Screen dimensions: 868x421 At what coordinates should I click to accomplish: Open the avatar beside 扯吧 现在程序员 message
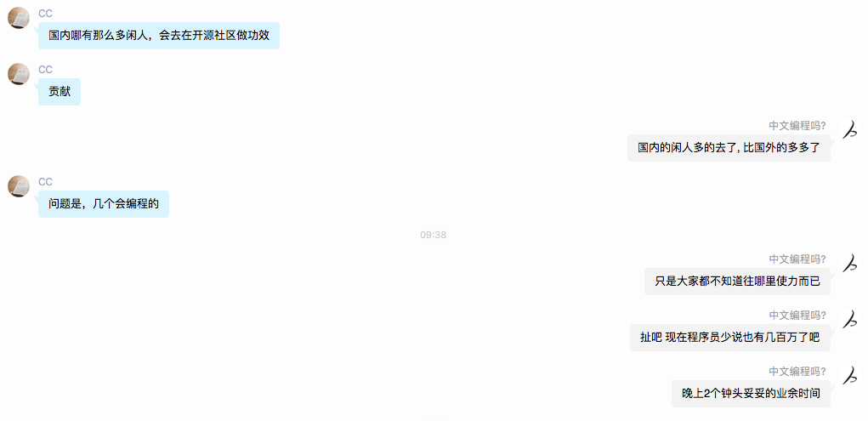tap(850, 320)
